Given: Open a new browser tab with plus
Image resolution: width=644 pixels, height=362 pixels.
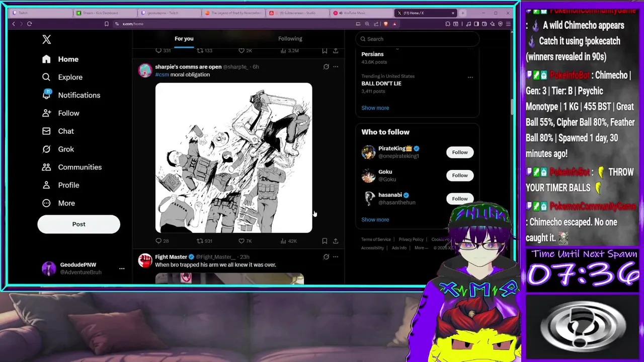Looking at the screenshot, I should [463, 13].
